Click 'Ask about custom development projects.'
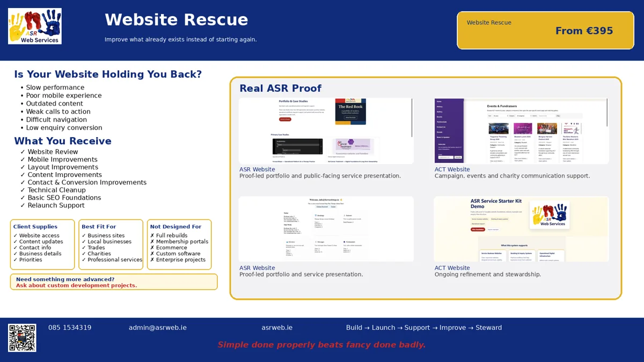The height and width of the screenshot is (362, 644). [x=76, y=285]
